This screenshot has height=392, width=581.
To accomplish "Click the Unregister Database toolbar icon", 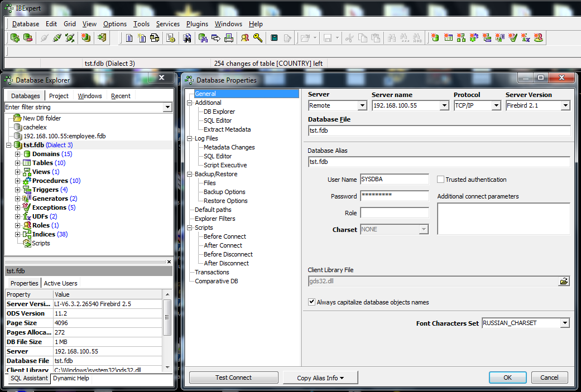I will (28, 38).
